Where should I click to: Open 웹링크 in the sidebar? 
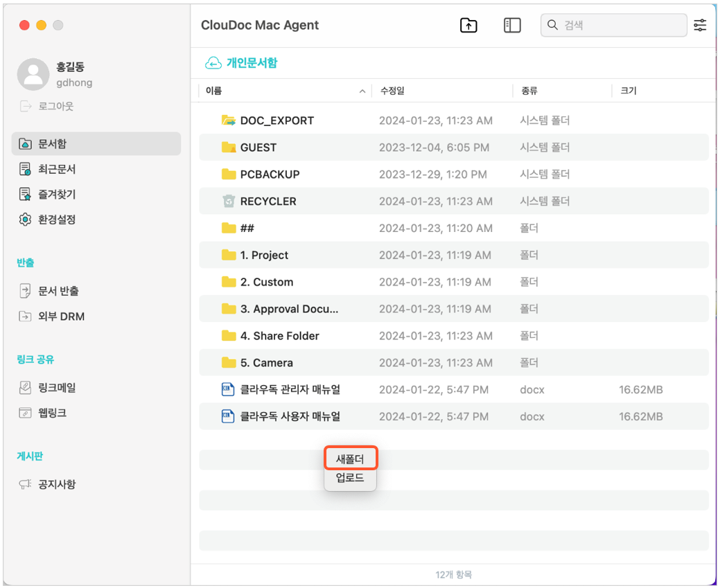[x=52, y=413]
